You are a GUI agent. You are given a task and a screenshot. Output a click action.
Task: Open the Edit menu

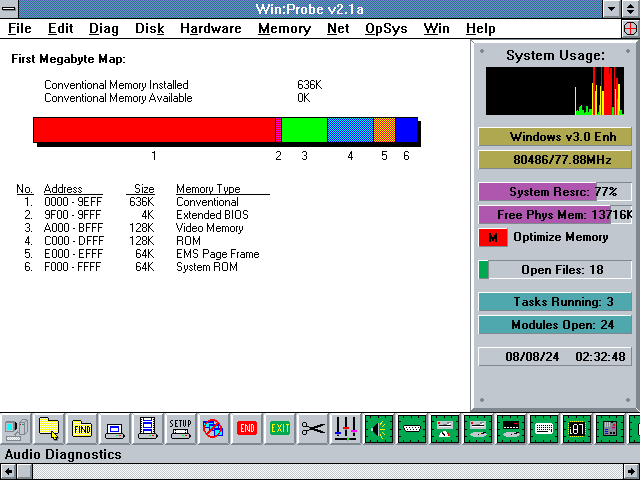tap(60, 29)
